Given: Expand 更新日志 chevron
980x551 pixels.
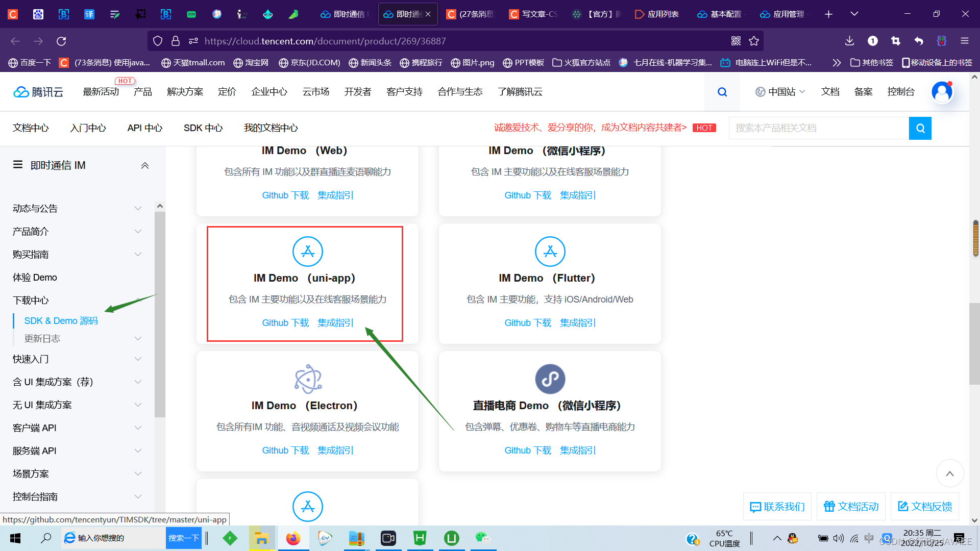Looking at the screenshot, I should click(x=138, y=338).
